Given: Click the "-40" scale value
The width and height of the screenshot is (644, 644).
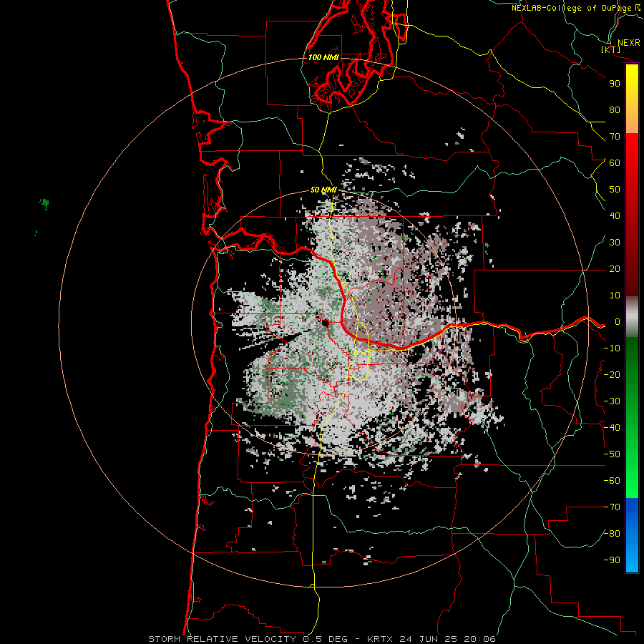Looking at the screenshot, I should pos(612,428).
